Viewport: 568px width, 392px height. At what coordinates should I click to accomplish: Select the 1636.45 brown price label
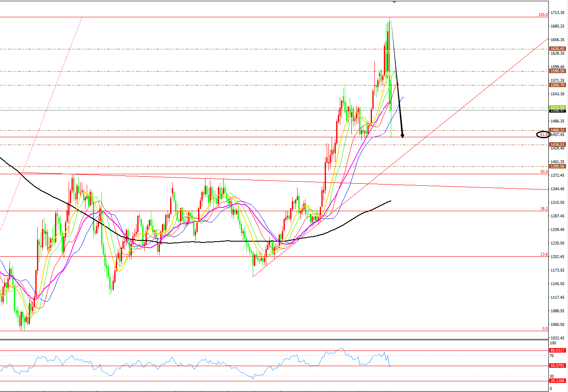(x=557, y=49)
